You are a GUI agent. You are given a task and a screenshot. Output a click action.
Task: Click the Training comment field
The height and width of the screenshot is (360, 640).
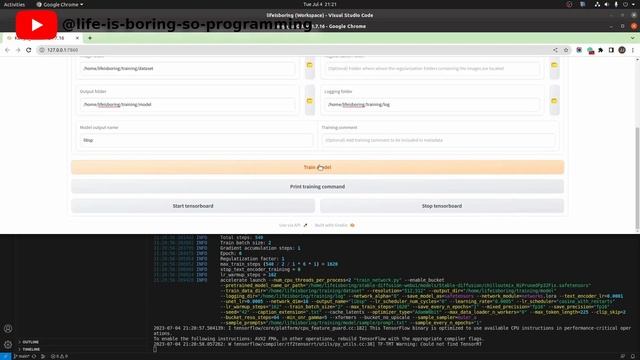(x=438, y=140)
